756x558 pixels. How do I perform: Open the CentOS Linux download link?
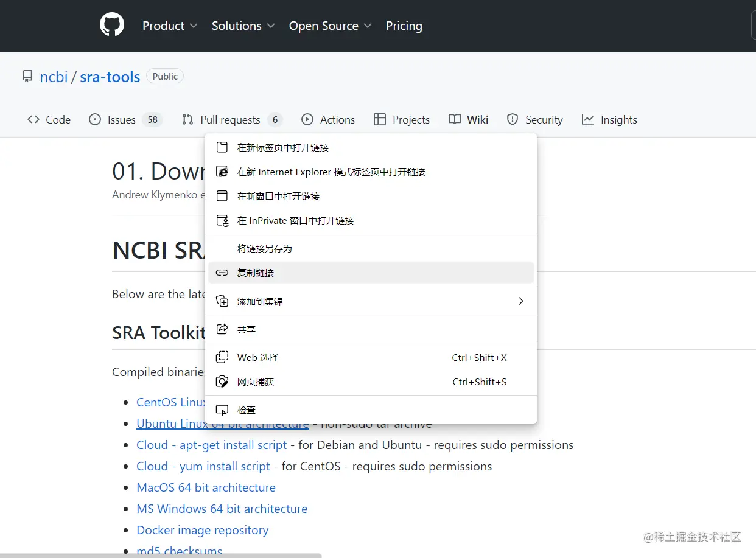point(171,402)
